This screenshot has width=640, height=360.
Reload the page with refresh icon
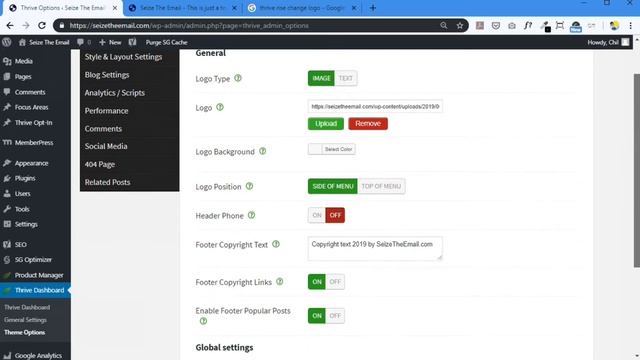pyautogui.click(x=42, y=25)
